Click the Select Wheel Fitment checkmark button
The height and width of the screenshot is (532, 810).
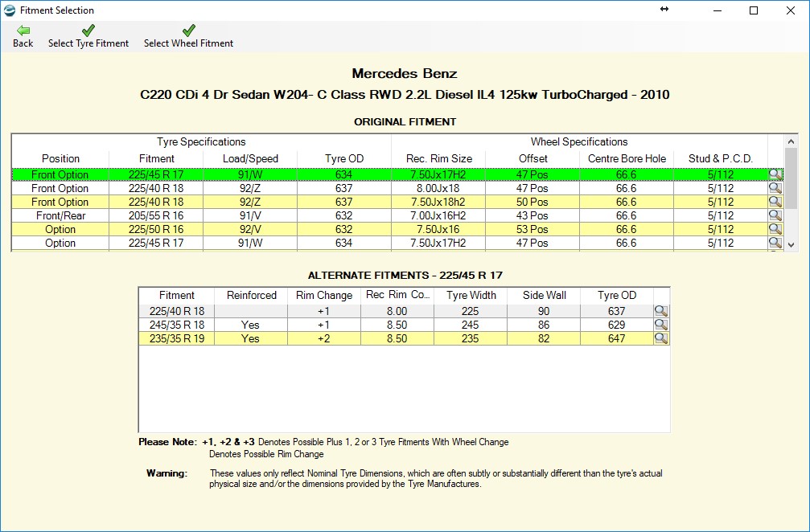click(188, 36)
